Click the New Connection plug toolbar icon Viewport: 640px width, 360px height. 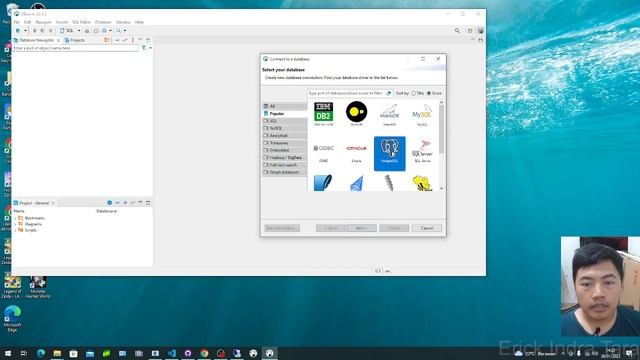(18, 31)
